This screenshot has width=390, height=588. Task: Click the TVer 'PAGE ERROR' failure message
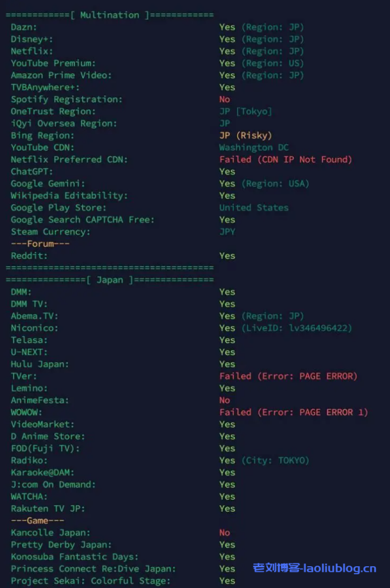[x=288, y=376]
